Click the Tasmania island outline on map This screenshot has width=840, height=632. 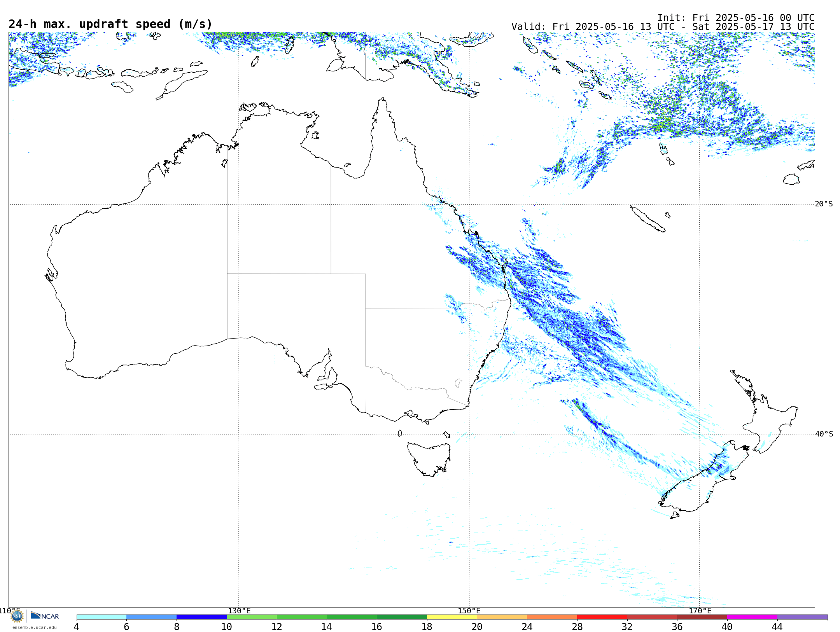[x=429, y=459]
